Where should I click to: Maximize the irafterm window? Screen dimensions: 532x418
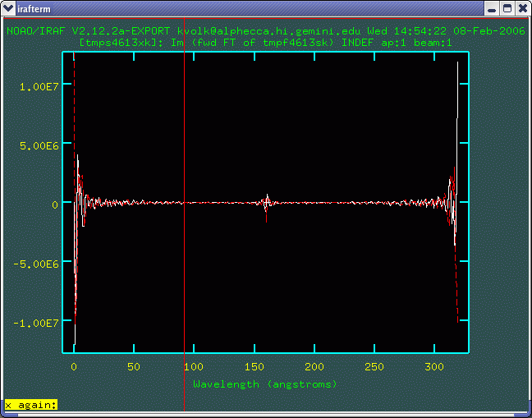click(507, 8)
